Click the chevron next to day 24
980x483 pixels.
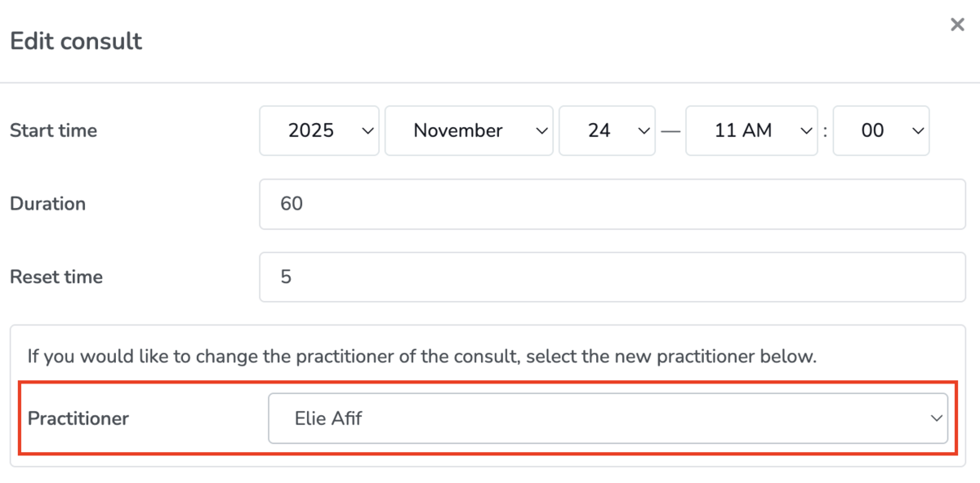[x=644, y=131]
